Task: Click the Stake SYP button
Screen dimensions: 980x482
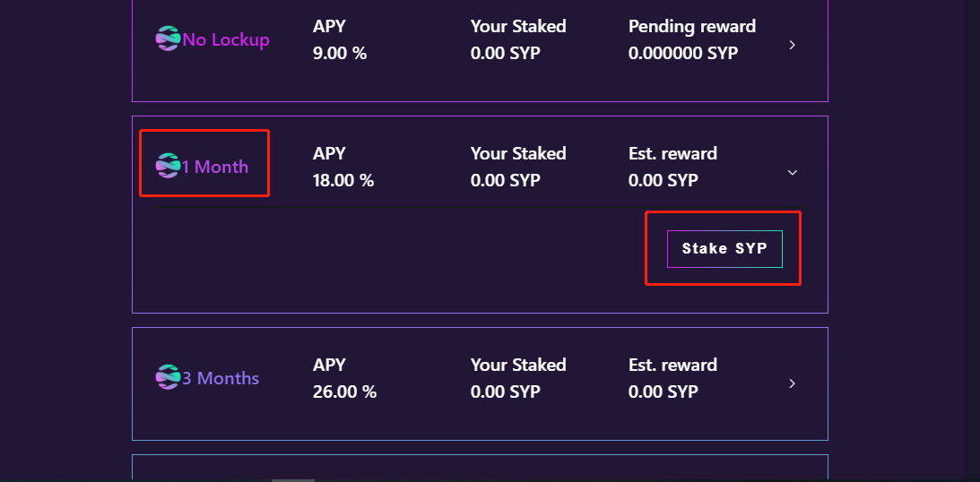Action: [x=724, y=248]
